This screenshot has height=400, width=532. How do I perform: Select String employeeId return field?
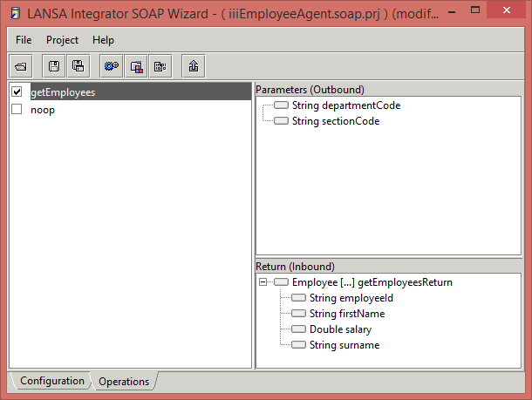click(x=351, y=298)
